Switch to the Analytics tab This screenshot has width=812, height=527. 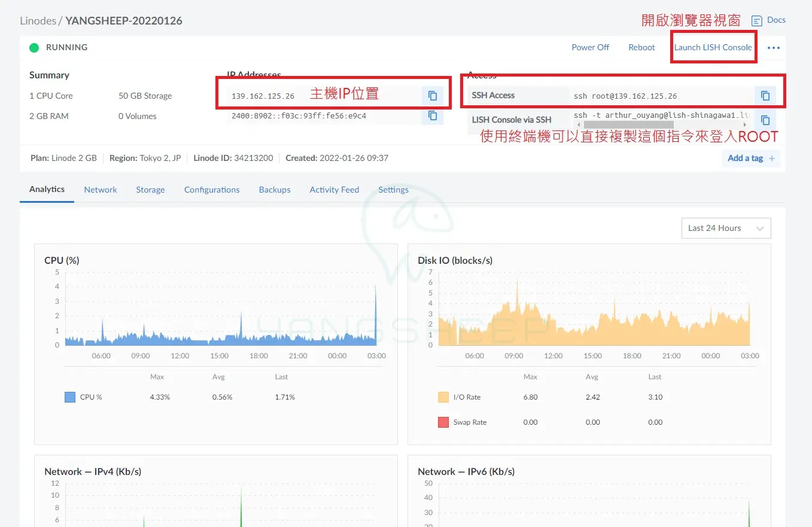[x=47, y=190]
